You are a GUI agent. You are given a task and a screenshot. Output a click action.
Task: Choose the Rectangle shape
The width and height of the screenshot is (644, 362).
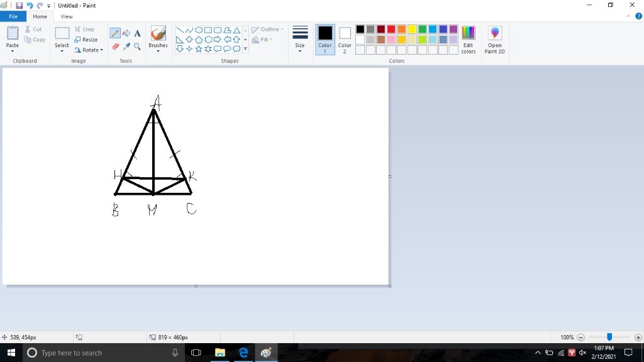tap(208, 30)
